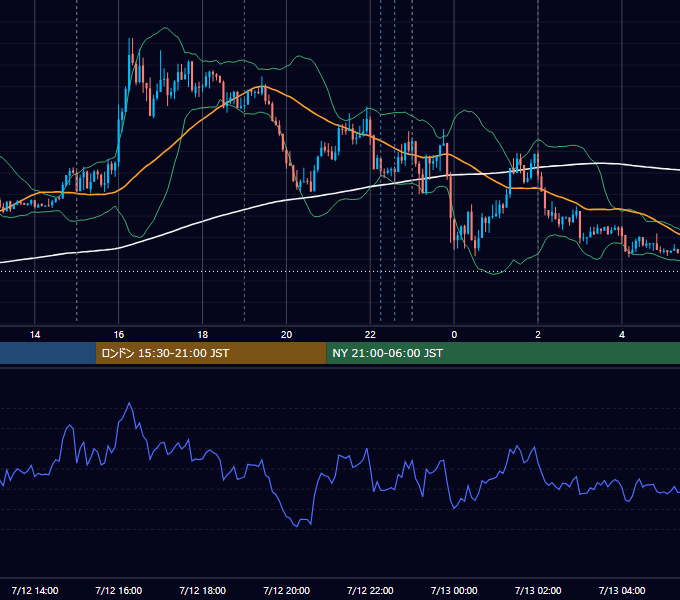Click the 7/12 18:00 time label

coord(203,590)
